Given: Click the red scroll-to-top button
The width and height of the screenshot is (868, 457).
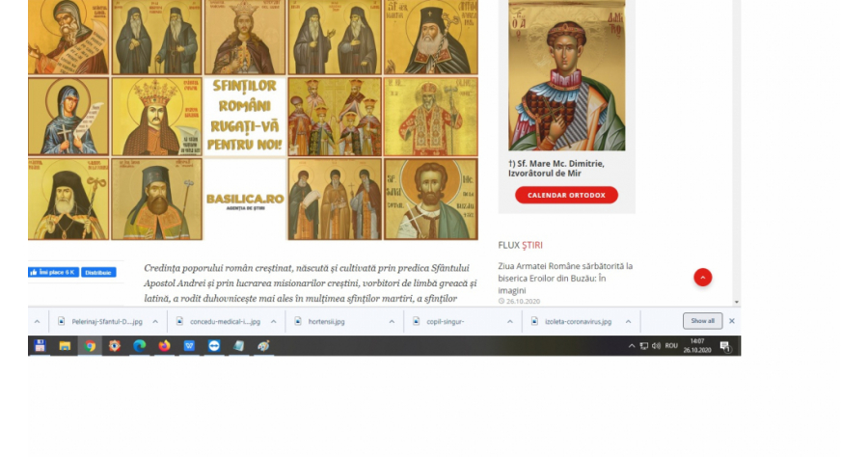Looking at the screenshot, I should (703, 277).
